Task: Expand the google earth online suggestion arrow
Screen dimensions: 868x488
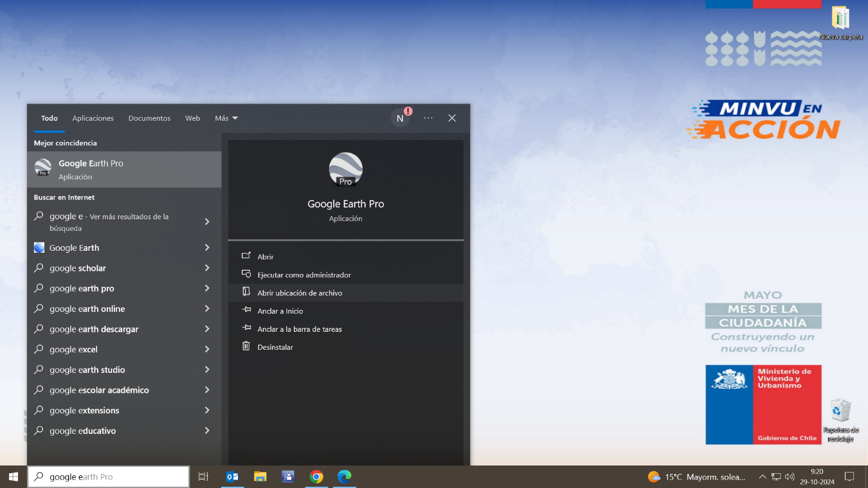Action: click(207, 309)
